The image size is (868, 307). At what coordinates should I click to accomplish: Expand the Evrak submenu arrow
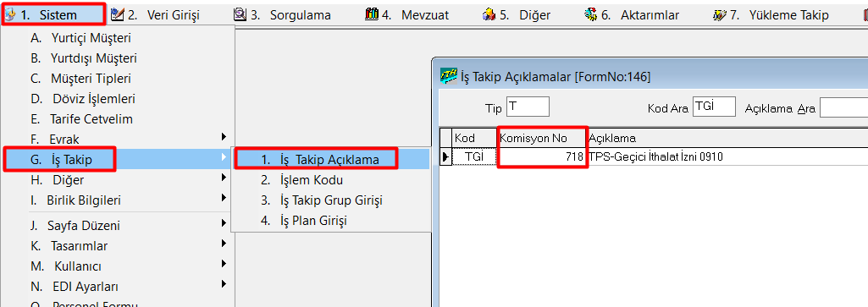(224, 136)
